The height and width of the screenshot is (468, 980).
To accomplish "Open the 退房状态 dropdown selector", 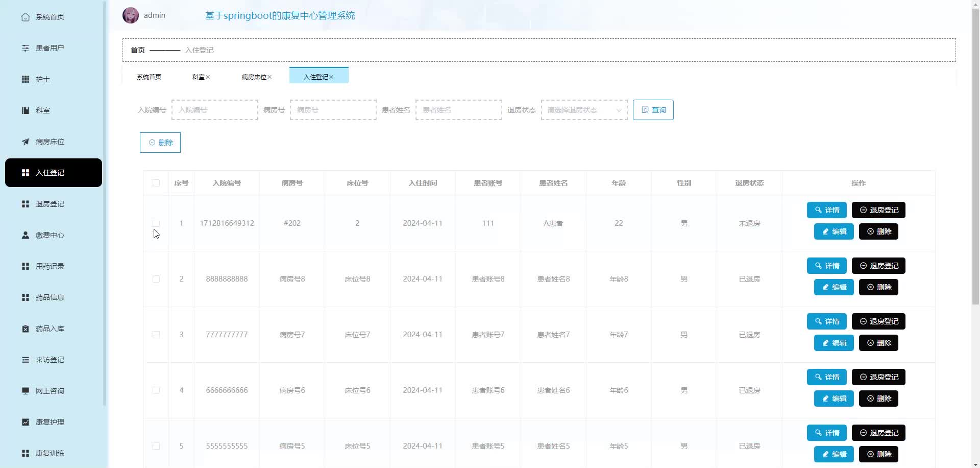I will click(584, 110).
